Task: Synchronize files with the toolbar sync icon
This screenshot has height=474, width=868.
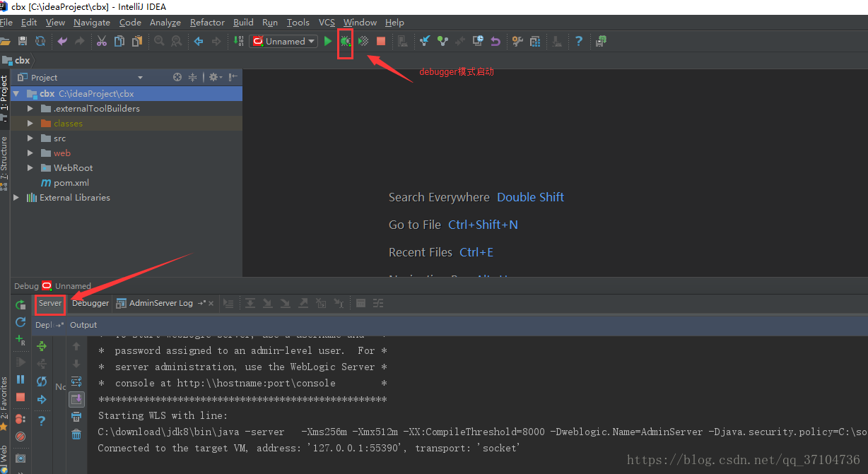Action: (x=40, y=41)
